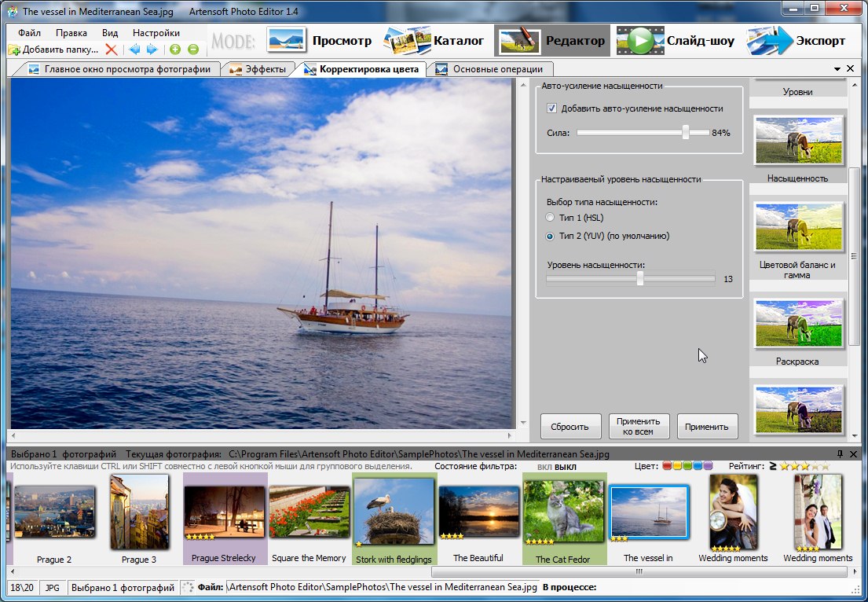
Task: Set rating filter to two stars
Action: click(x=795, y=466)
